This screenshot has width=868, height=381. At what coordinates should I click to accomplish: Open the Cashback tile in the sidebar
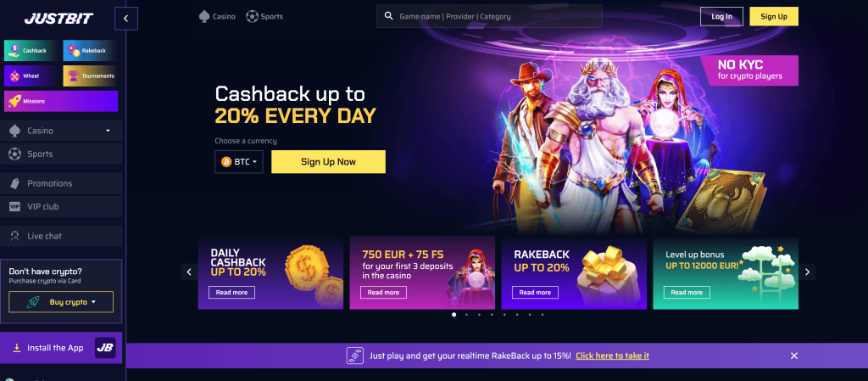(31, 50)
